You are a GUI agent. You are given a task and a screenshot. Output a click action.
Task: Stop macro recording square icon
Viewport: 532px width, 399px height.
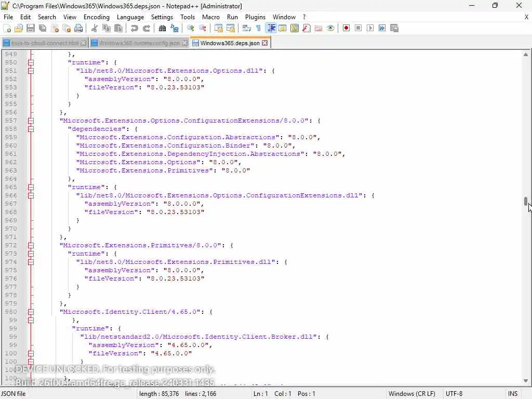(358, 28)
